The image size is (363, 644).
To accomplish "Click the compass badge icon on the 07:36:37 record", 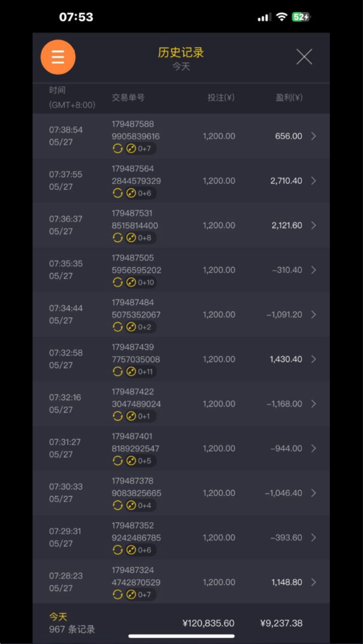I will pyautogui.click(x=131, y=237).
